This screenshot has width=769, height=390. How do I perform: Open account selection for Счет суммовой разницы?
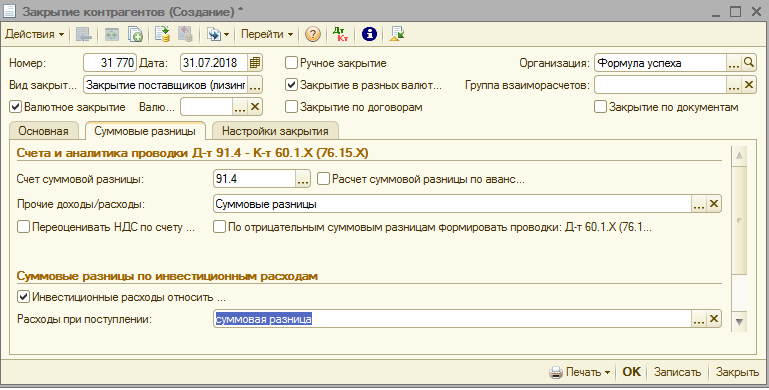click(303, 179)
